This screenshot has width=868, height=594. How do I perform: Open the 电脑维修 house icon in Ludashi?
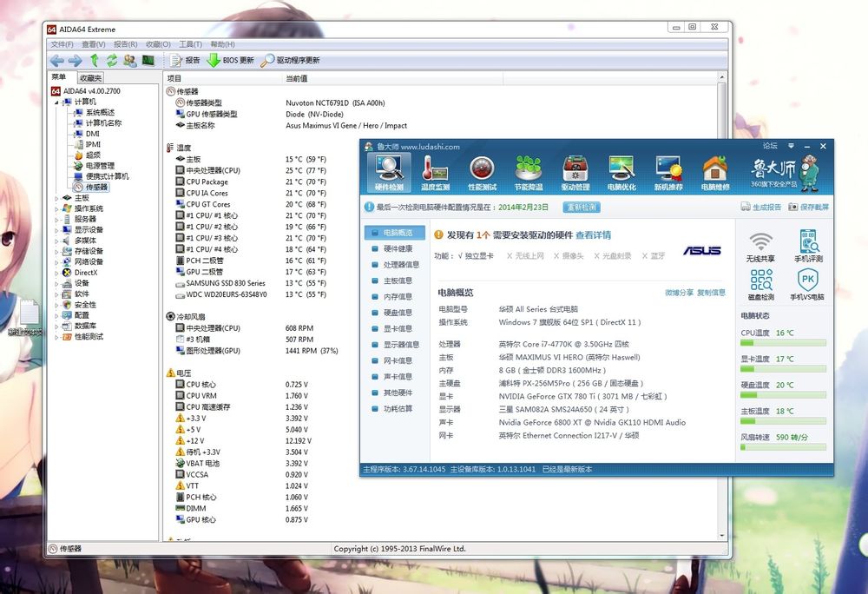tap(715, 172)
